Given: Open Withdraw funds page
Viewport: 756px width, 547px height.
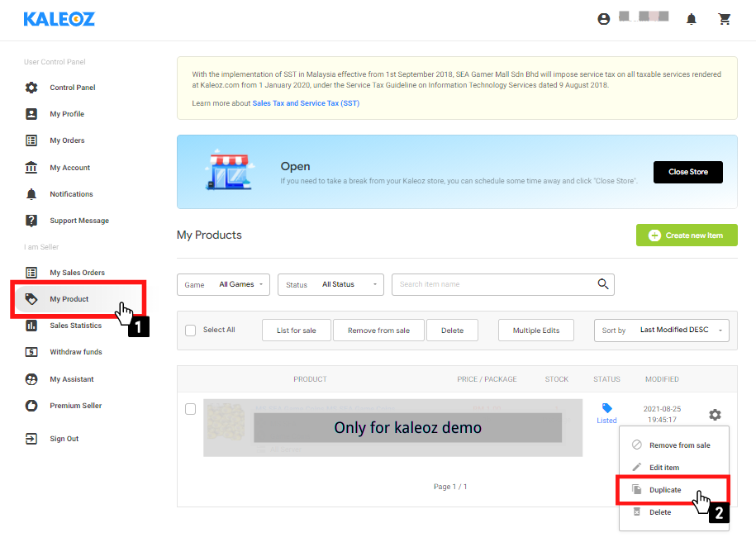Looking at the screenshot, I should pos(76,352).
